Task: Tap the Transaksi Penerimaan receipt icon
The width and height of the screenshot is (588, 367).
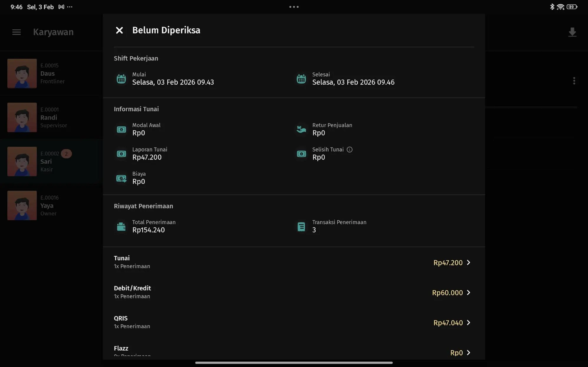Action: pyautogui.click(x=301, y=227)
